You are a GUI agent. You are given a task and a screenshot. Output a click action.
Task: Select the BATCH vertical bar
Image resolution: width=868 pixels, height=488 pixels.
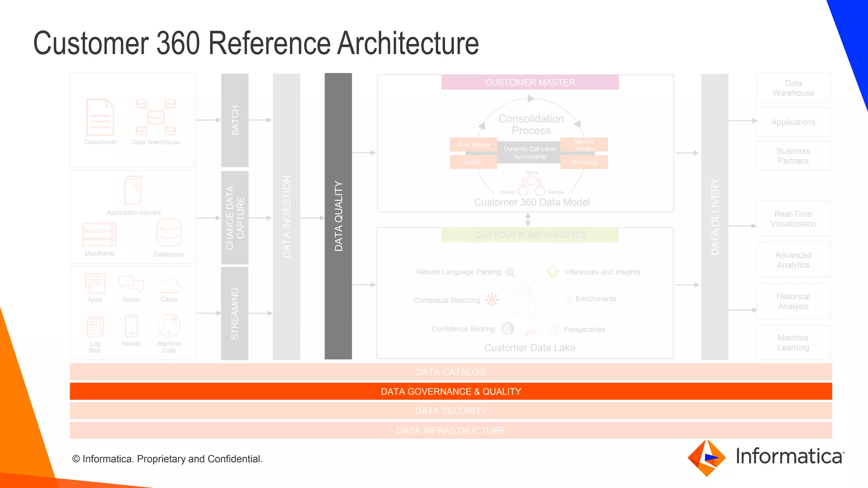click(x=235, y=120)
